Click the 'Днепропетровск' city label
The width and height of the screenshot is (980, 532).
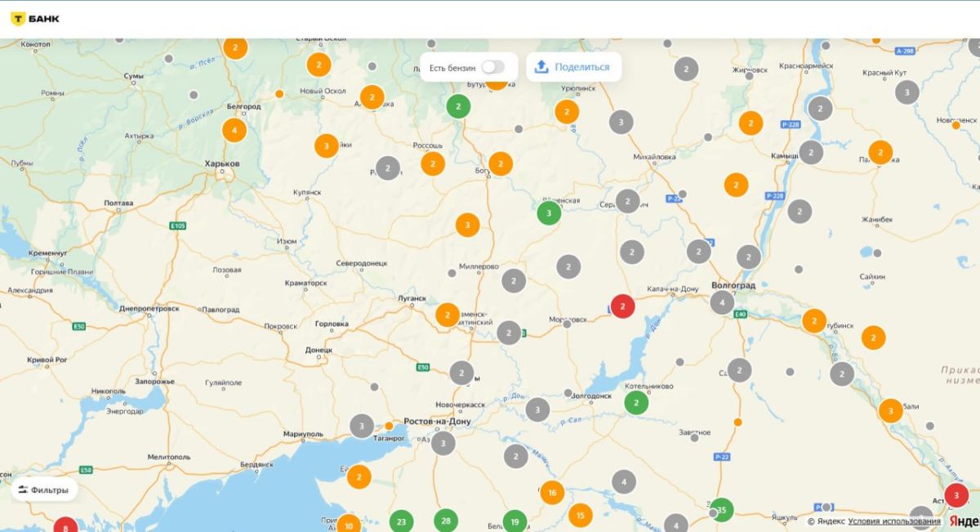pos(149,309)
